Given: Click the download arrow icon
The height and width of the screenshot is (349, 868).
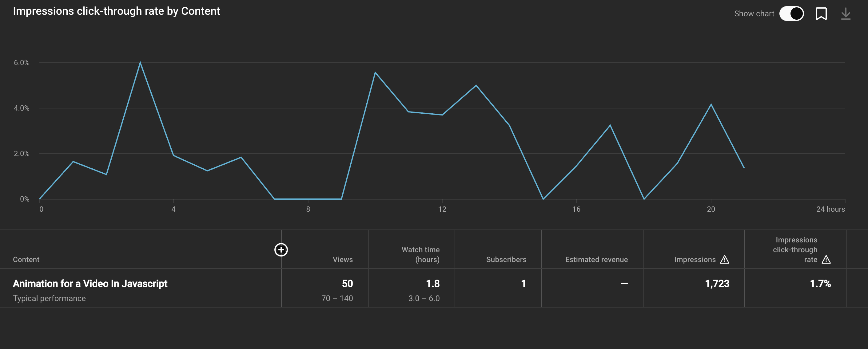Looking at the screenshot, I should [x=846, y=14].
